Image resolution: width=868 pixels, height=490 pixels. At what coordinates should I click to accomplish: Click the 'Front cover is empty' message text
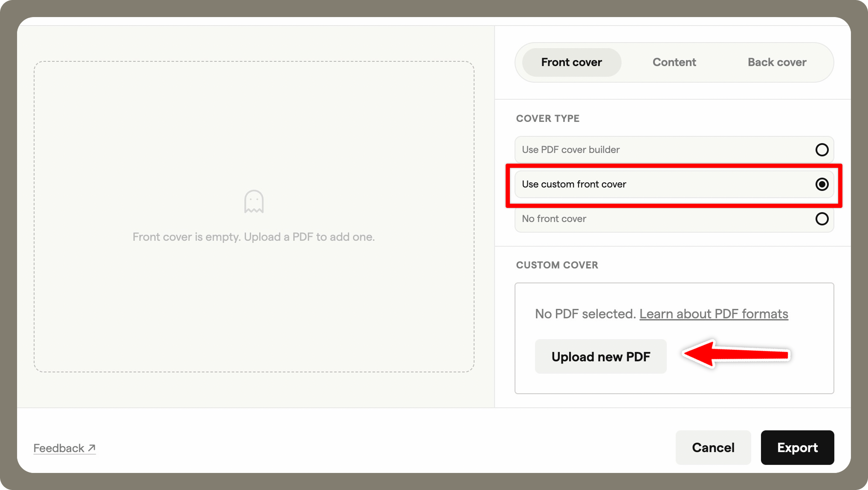click(x=254, y=237)
